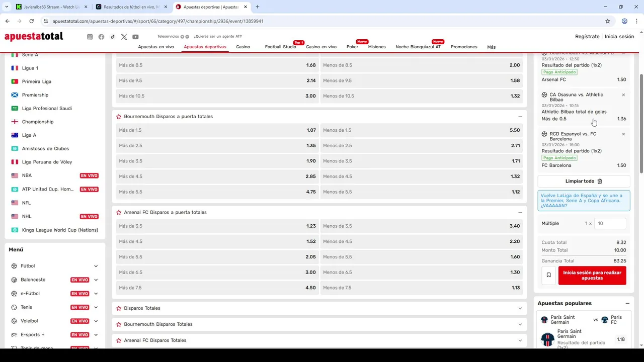Open Promociones tab

tap(464, 47)
